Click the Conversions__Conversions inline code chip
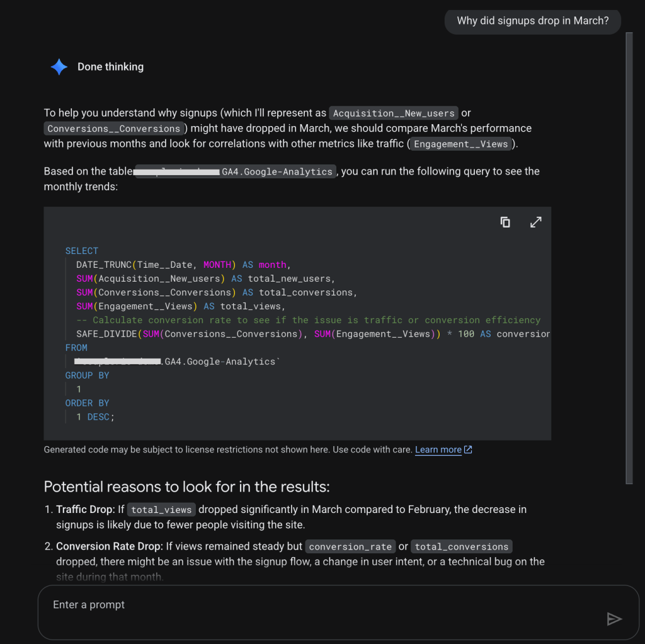The width and height of the screenshot is (645, 644). (x=113, y=129)
